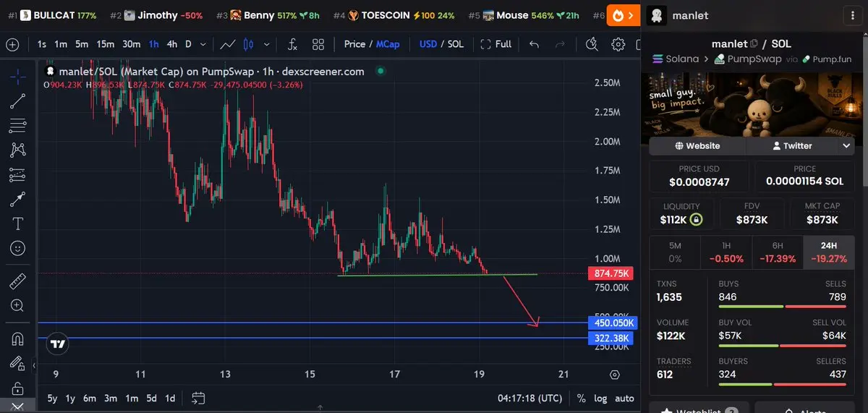Select the 24H stats tab
Screen dimensions: 868x413
coord(829,252)
